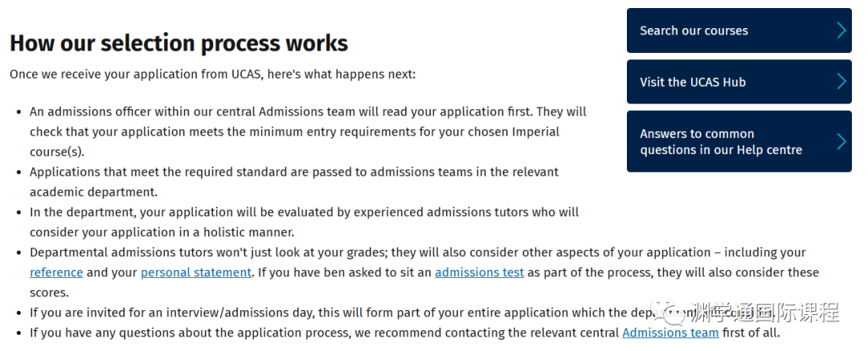Viewport: 868px width, 351px height.
Task: Follow the reference link
Action: [x=56, y=272]
